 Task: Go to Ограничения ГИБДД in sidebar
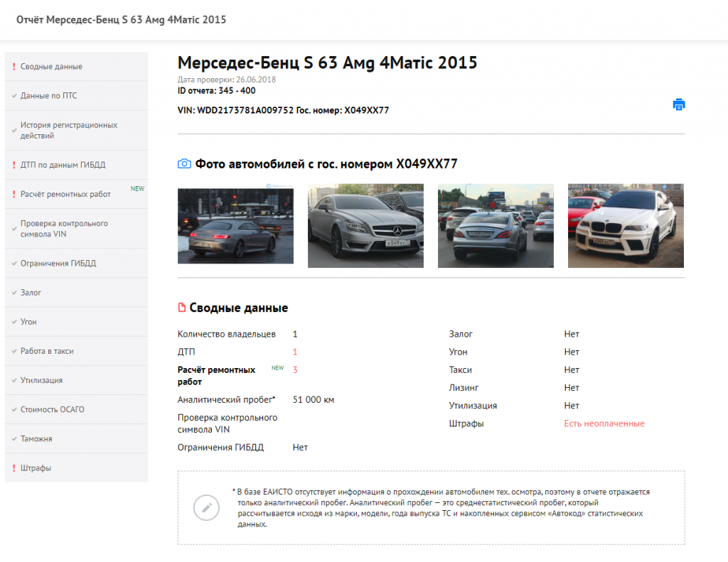[x=76, y=263]
